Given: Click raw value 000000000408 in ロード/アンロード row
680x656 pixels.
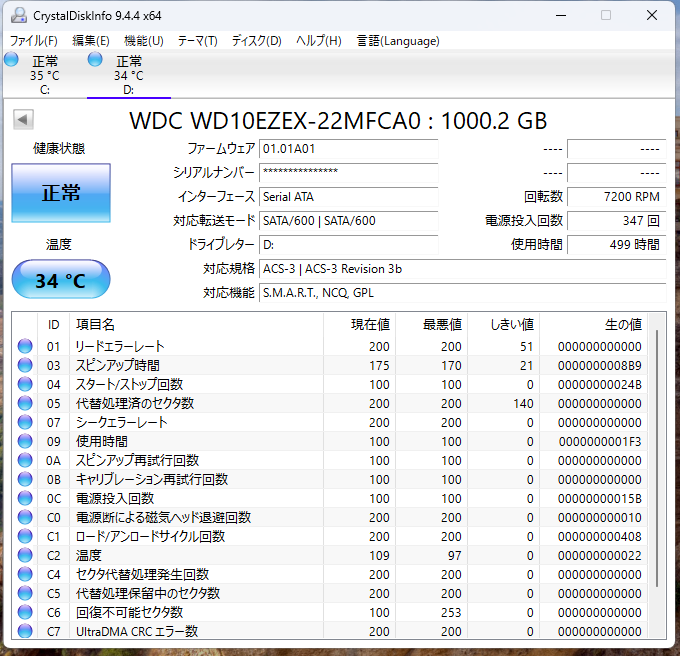Looking at the screenshot, I should 599,536.
